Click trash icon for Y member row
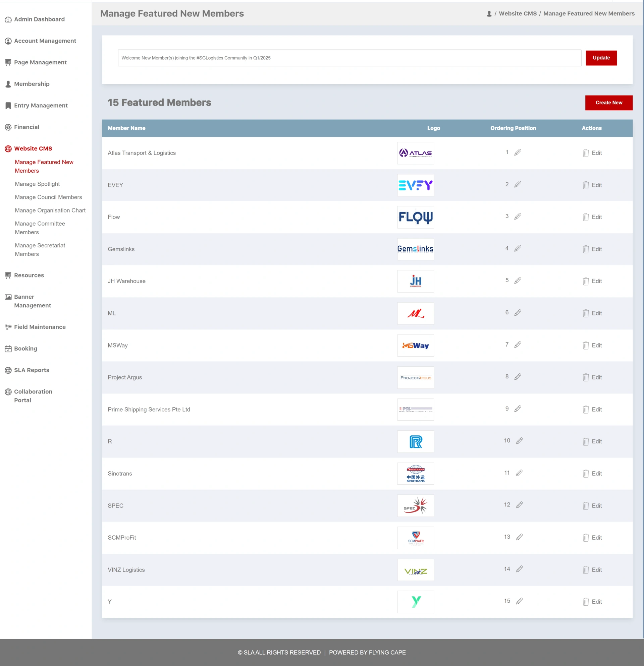This screenshot has width=644, height=666. (x=586, y=601)
